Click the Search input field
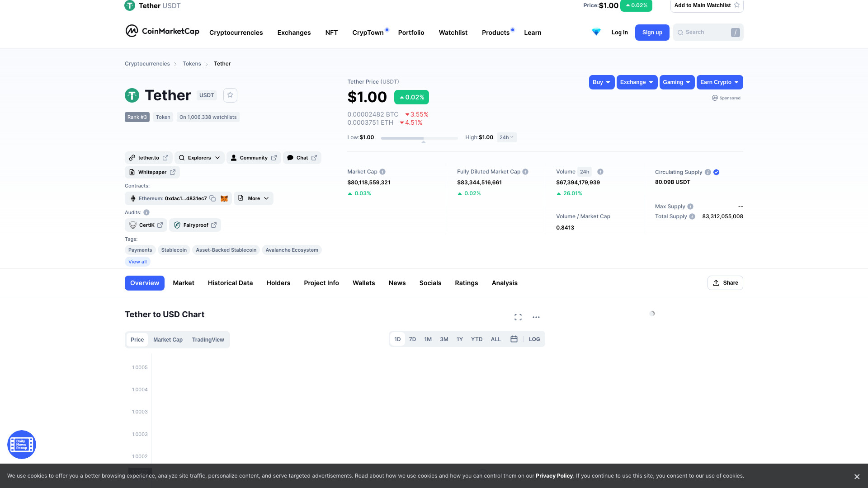The width and height of the screenshot is (868, 488). [x=708, y=33]
